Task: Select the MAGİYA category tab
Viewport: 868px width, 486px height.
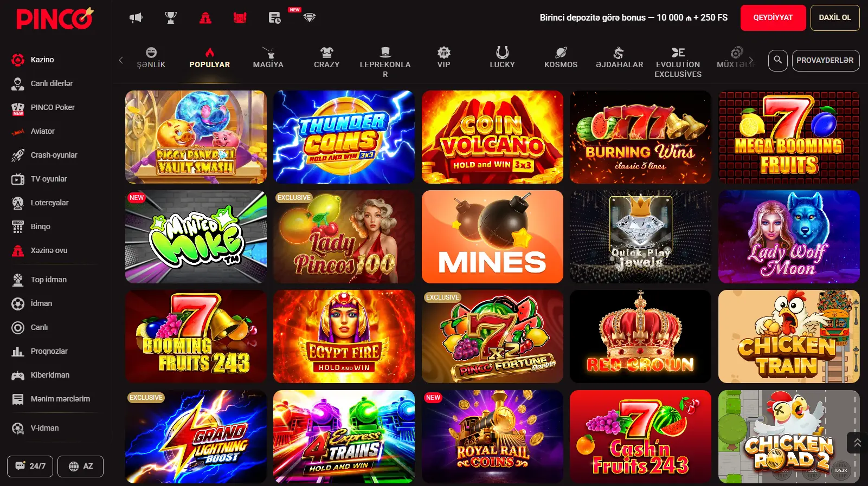Action: coord(268,59)
